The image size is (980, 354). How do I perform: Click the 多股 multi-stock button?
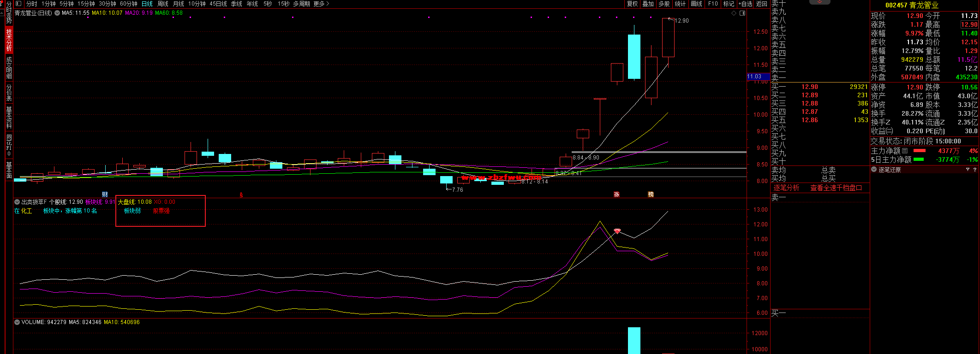coord(664,4)
